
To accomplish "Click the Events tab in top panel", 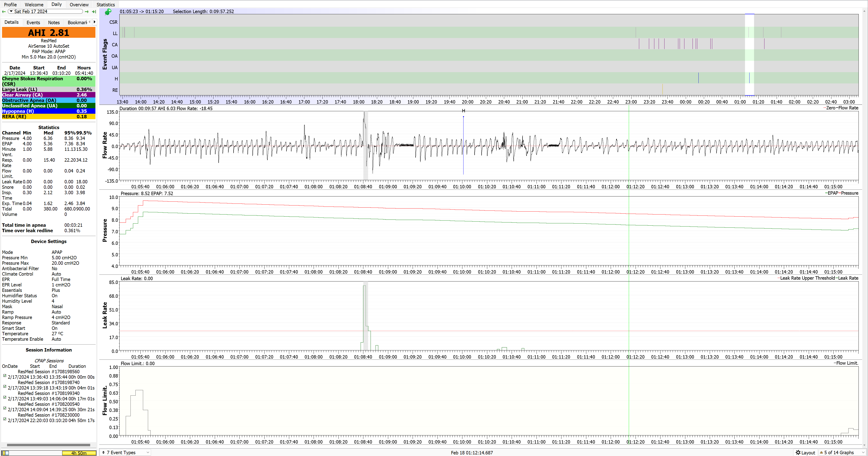I will coord(33,22).
